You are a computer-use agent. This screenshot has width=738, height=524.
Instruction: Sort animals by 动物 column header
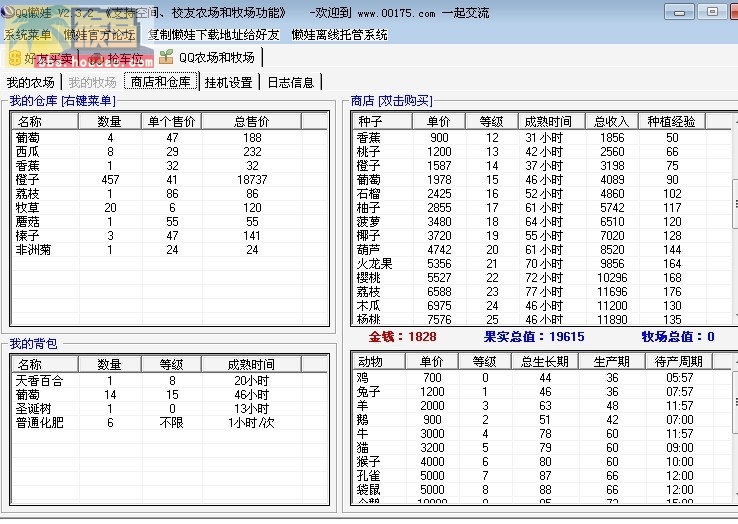tap(379, 362)
